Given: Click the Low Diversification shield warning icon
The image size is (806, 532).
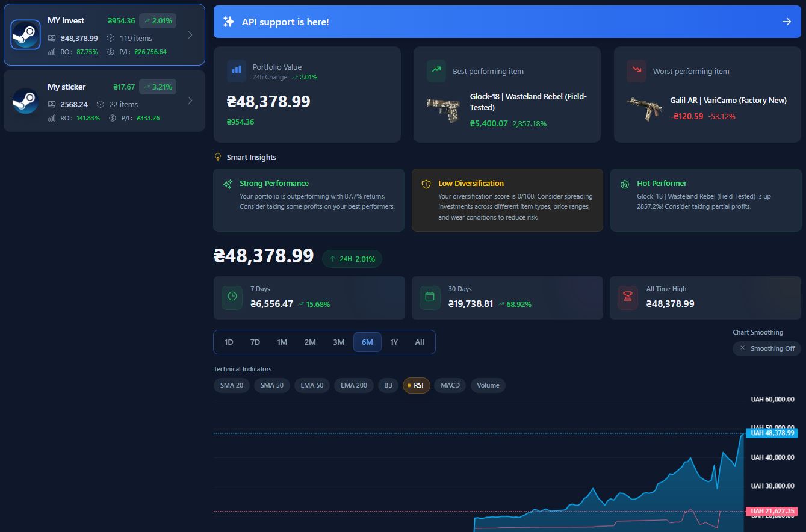Looking at the screenshot, I should click(426, 184).
